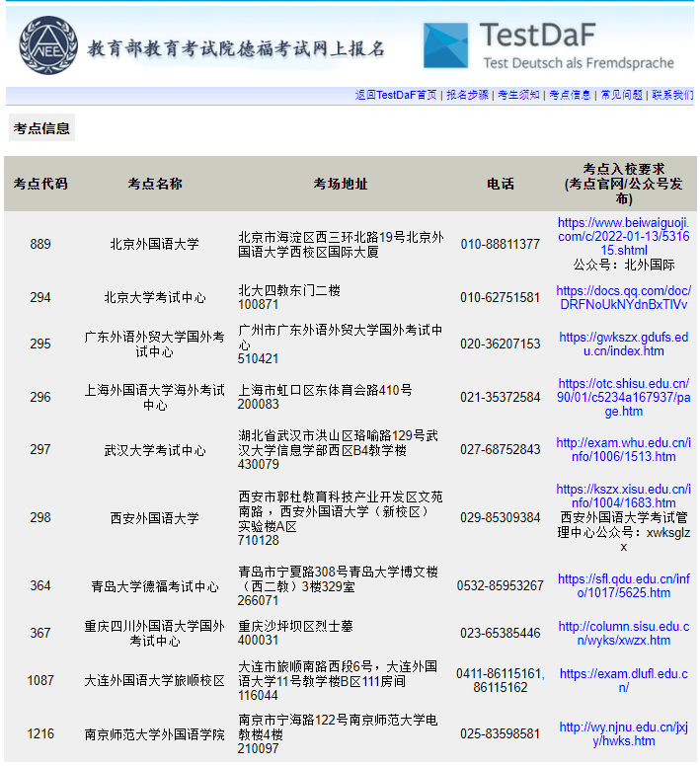Click phone number 023-65385446
700x766 pixels.
click(x=501, y=633)
